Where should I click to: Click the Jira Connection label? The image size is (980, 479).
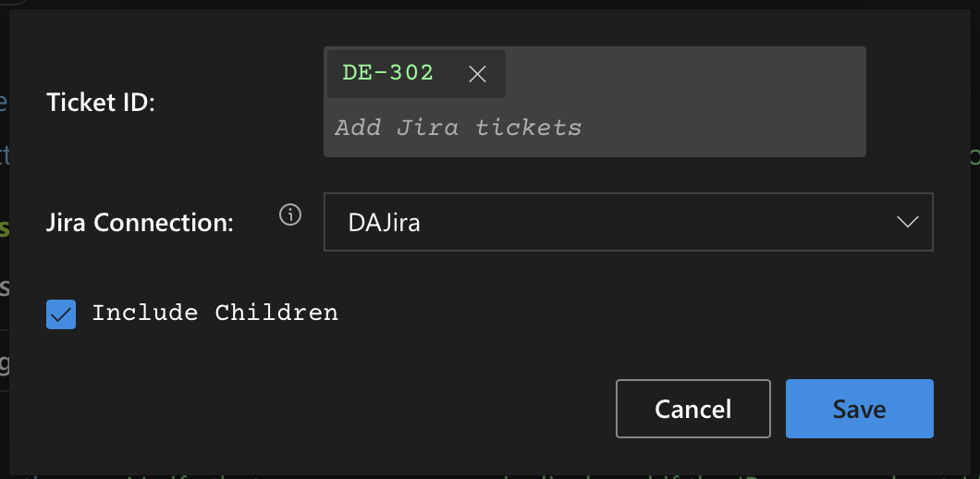[139, 223]
